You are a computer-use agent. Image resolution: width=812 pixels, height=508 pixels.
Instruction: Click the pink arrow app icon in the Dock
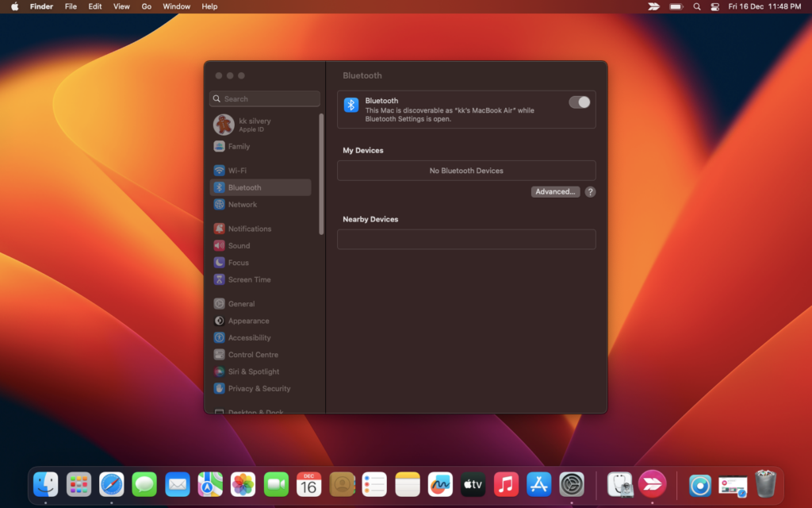(653, 484)
